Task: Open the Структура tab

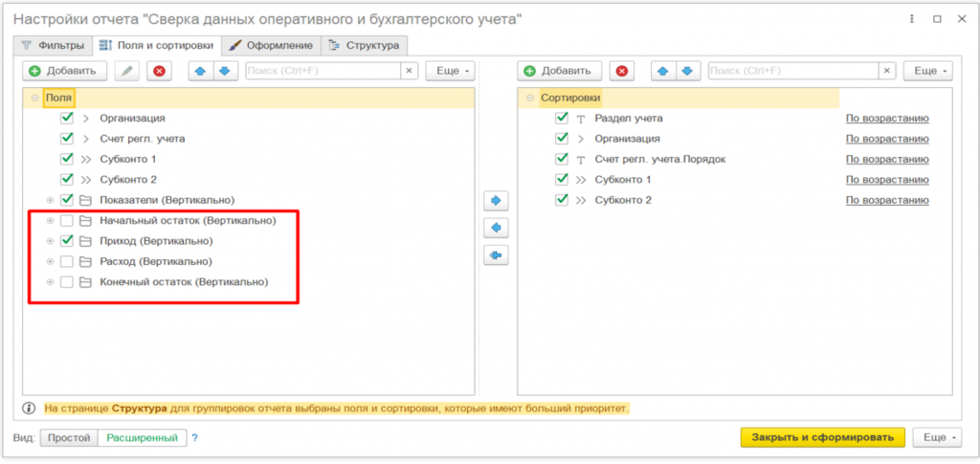Action: click(367, 45)
